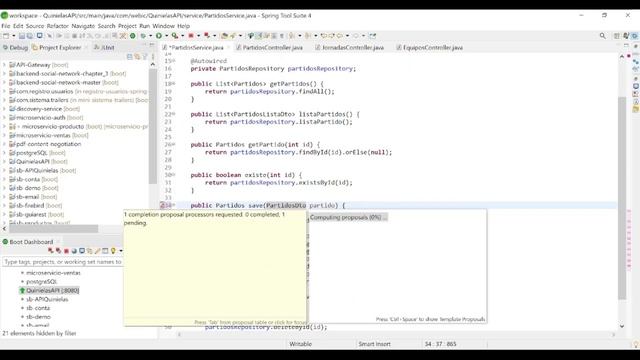Click the Boot Dashboard open browser icon
Image resolution: width=640 pixels, height=360 pixels.
click(x=74, y=251)
